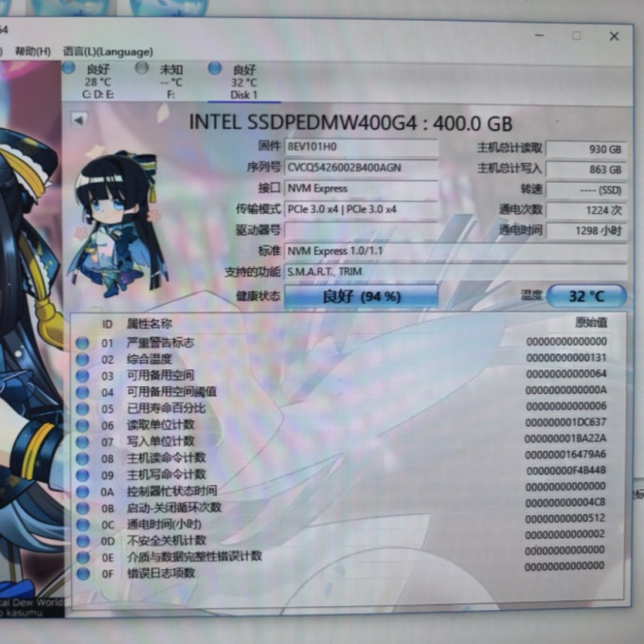The height and width of the screenshot is (644, 644).
Task: Click the empty drive letter 驱动器号 field
Action: (x=361, y=230)
